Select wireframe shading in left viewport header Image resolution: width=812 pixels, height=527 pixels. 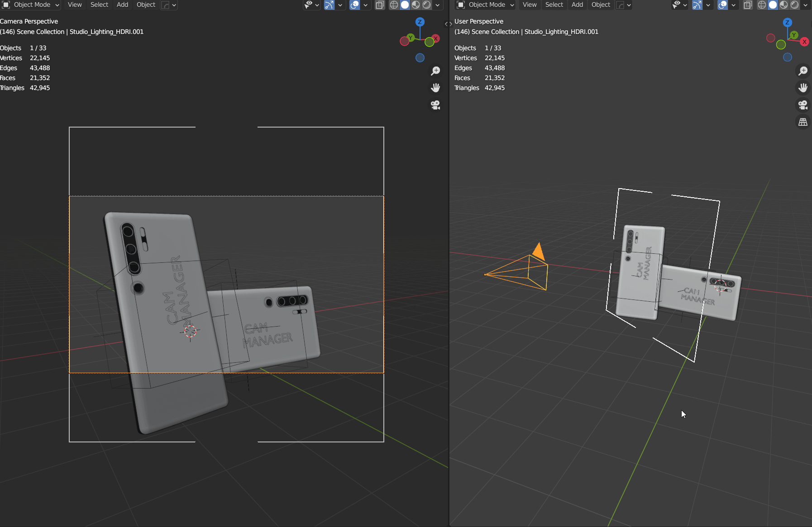tap(394, 5)
